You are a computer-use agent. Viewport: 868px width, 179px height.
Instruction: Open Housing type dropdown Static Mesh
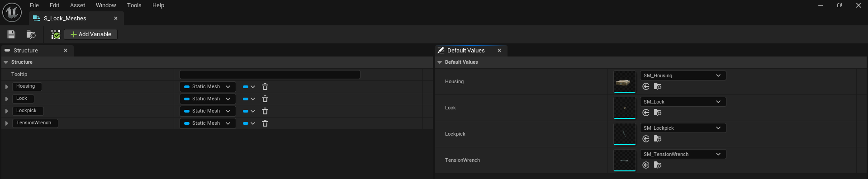click(x=208, y=87)
